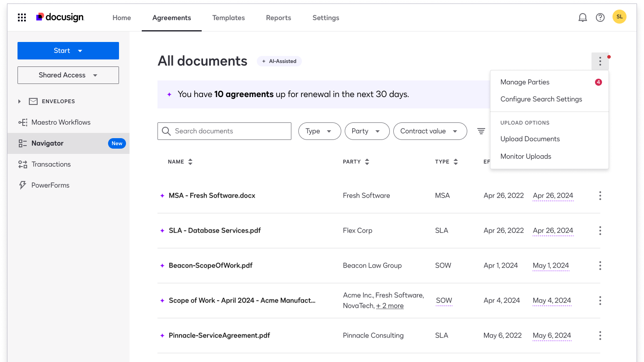Open row options for Beacon-ScopeOfWork.pdf
The width and height of the screenshot is (644, 362).
point(600,265)
